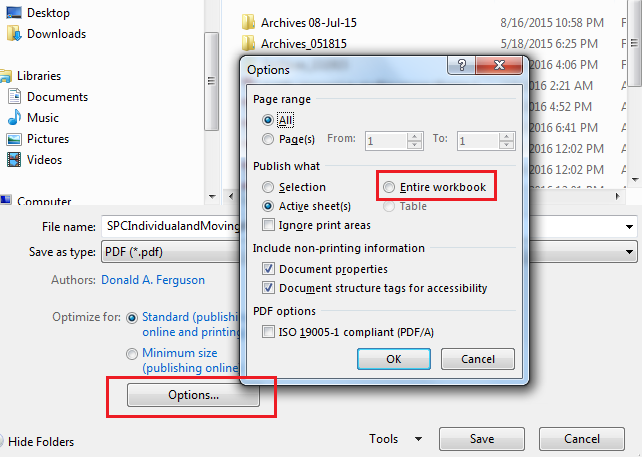Choose the Minimum size optimize option

pos(132,353)
